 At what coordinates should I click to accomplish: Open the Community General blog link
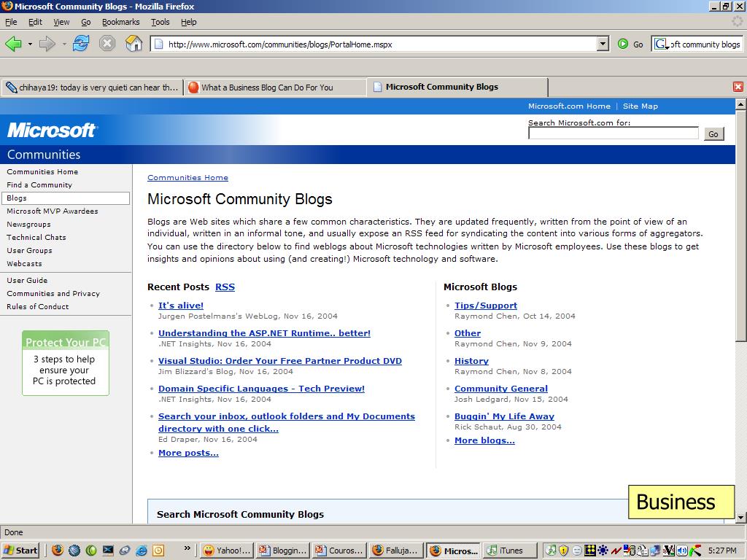501,389
